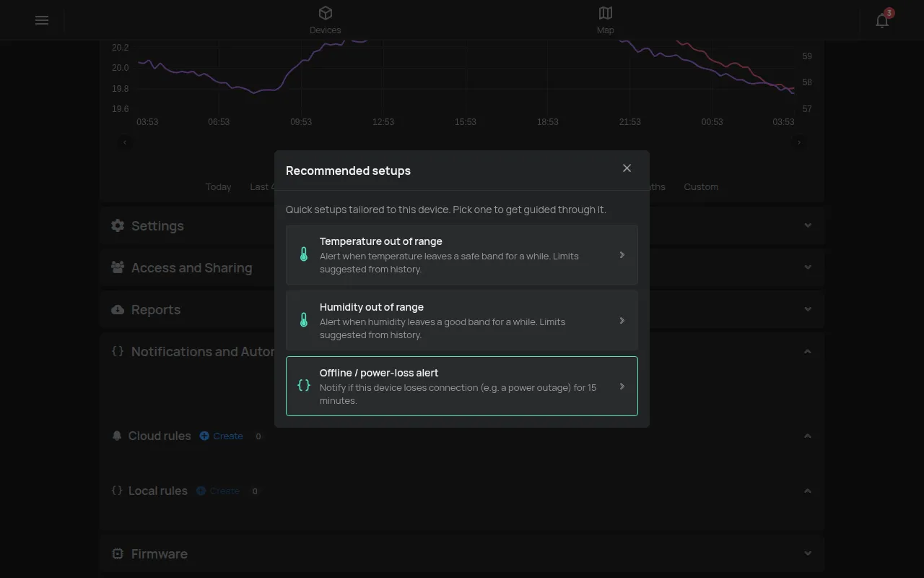
Task: Click the braces icon for Offline alert
Action: pos(304,386)
